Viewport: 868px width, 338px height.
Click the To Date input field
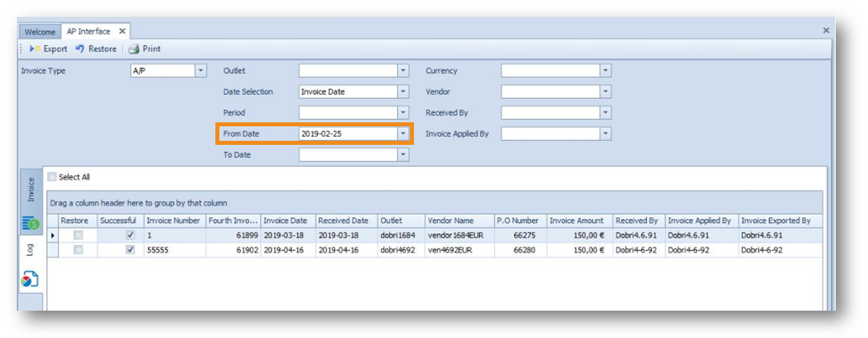pos(348,155)
